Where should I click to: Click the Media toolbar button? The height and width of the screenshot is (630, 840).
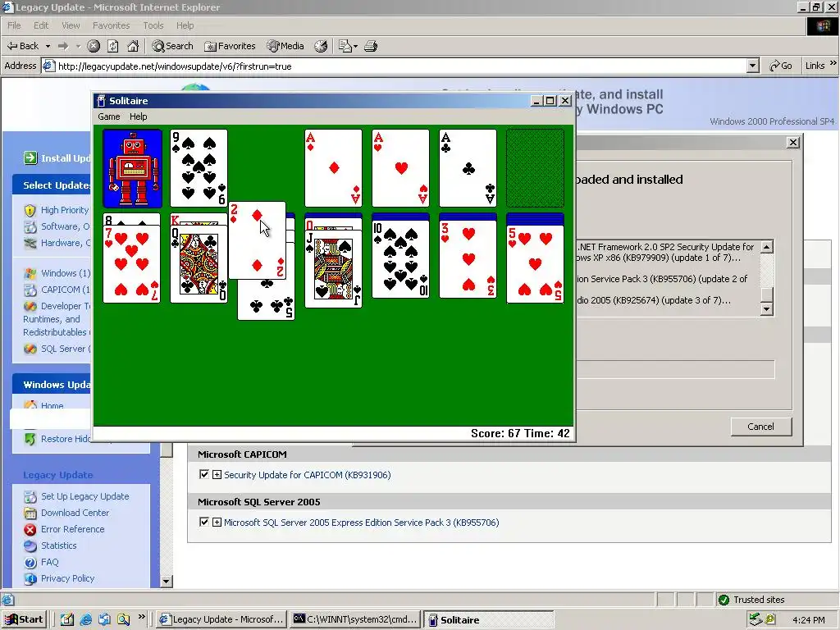286,46
